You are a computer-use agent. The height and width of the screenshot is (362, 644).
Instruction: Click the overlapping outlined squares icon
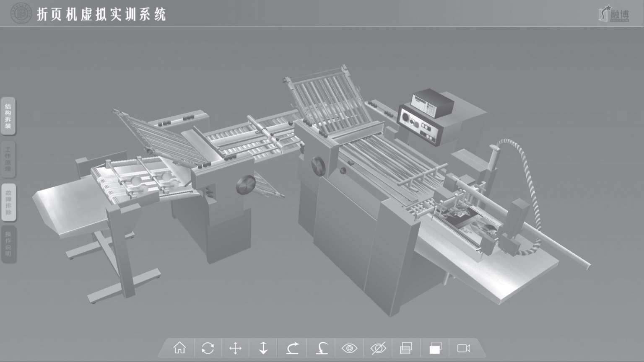pyautogui.click(x=406, y=348)
